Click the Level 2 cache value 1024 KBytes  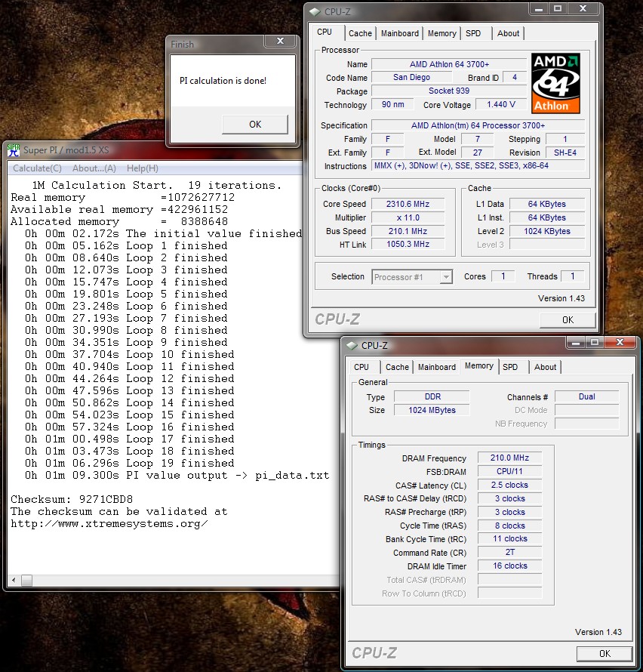pyautogui.click(x=547, y=232)
